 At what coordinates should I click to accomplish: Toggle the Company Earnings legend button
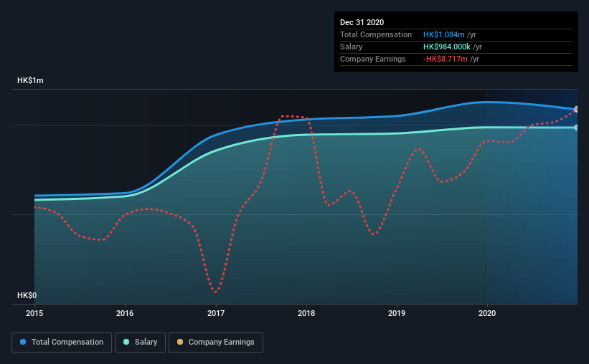[216, 343]
